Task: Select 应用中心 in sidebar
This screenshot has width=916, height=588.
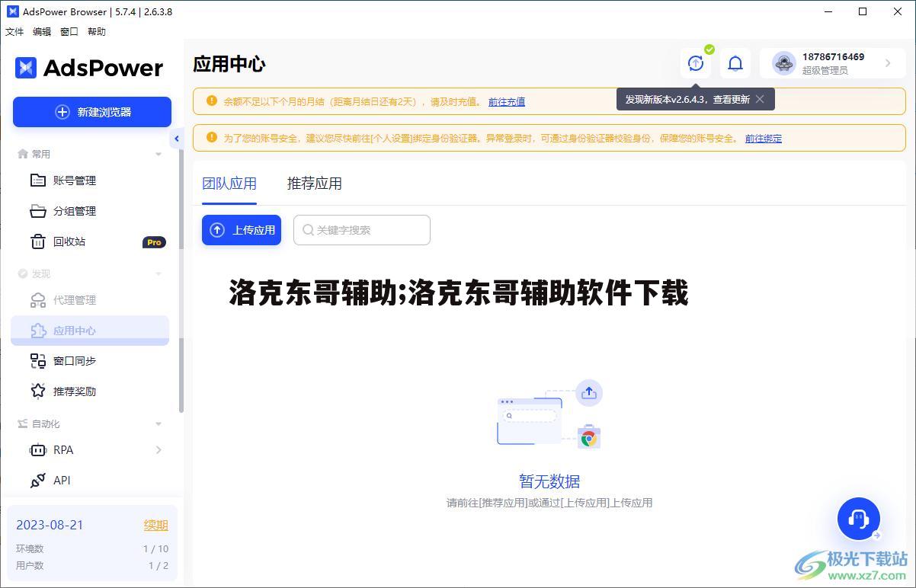Action: point(91,331)
